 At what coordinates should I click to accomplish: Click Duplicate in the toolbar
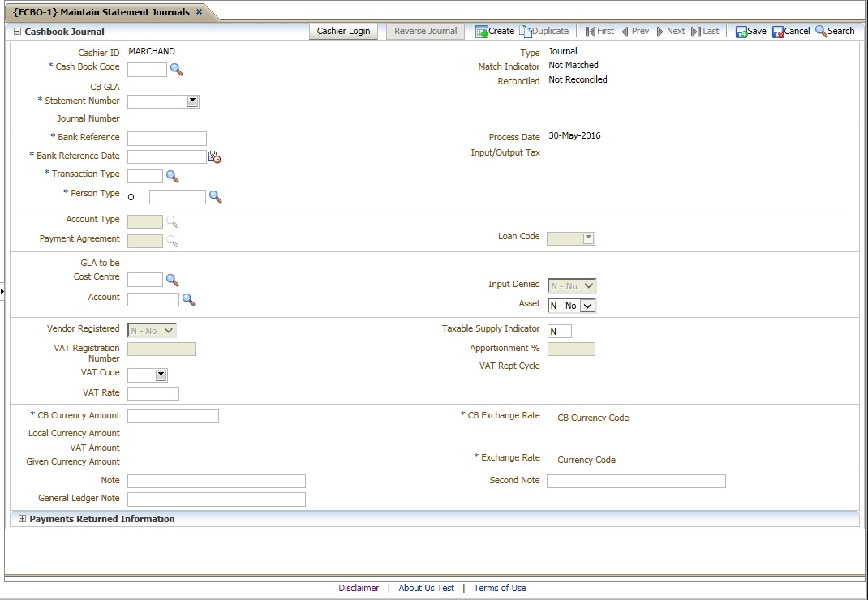click(x=544, y=31)
